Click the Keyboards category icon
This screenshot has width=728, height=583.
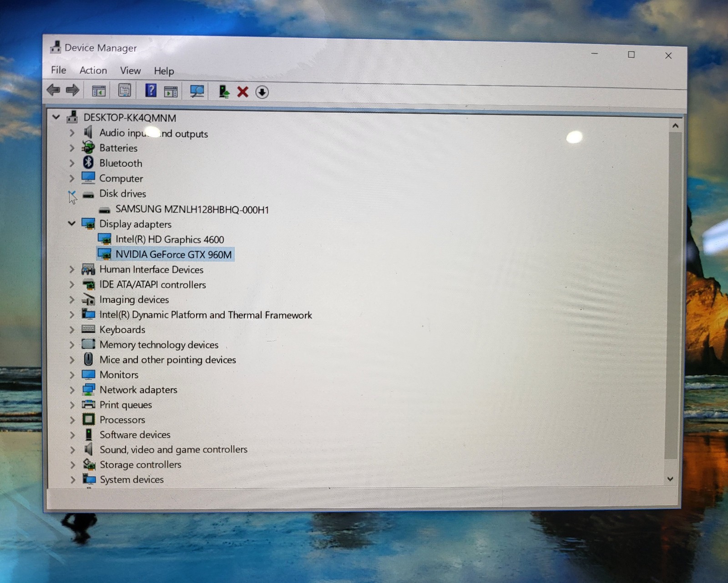pyautogui.click(x=88, y=329)
